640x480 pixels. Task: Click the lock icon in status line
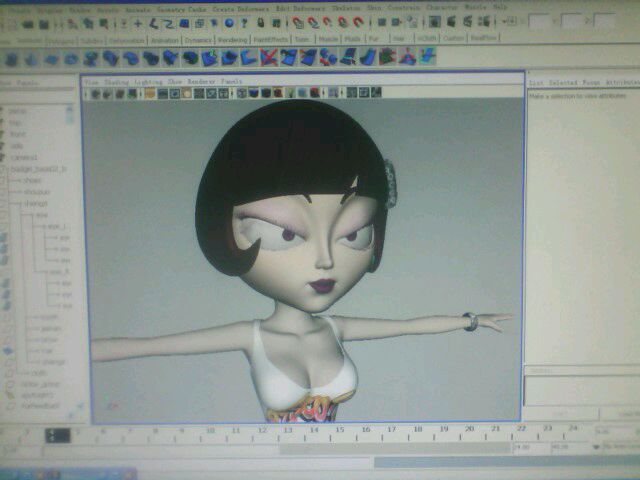(x=260, y=23)
